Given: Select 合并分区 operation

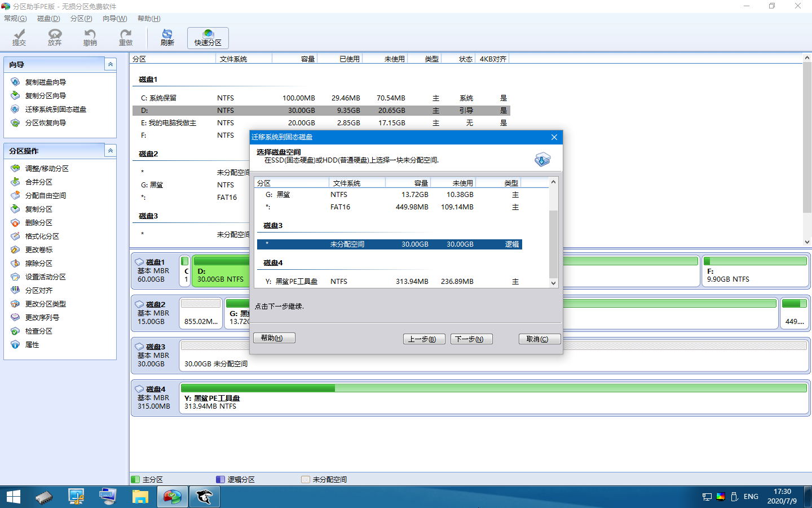Looking at the screenshot, I should [38, 182].
